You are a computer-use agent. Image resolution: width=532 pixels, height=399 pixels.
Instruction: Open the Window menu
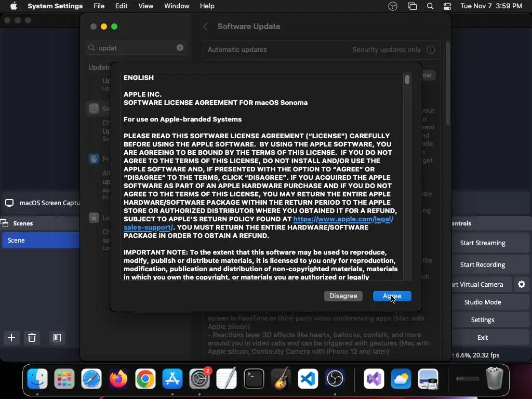177,6
